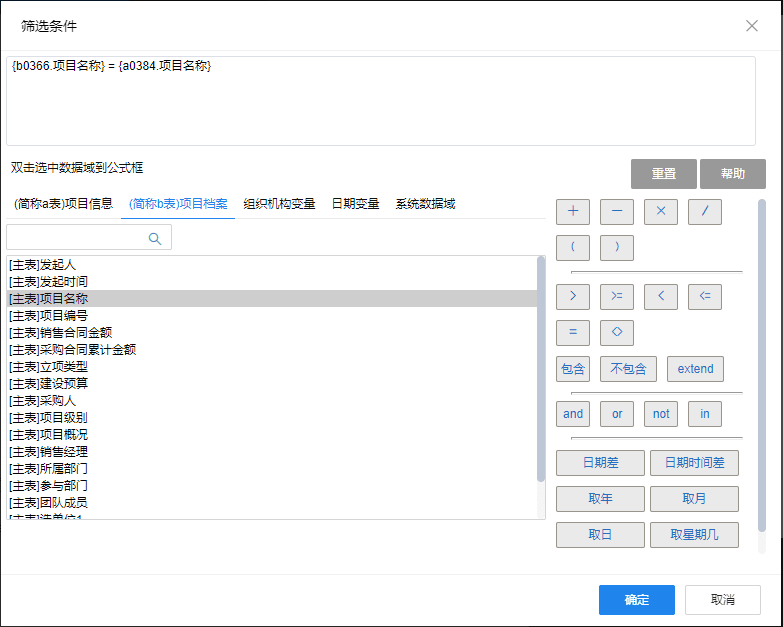Select [主表]采购合同累计金额 in the list
Viewport: 783px width, 627px height.
tap(272, 349)
